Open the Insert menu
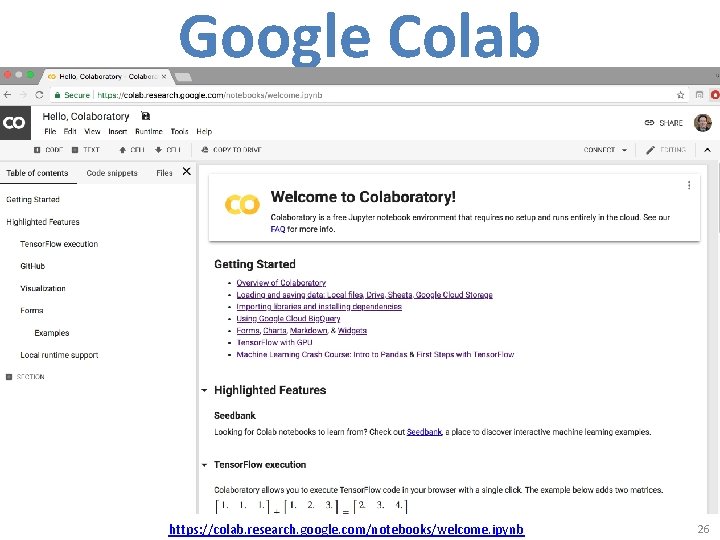This screenshot has width=720, height=540. click(x=118, y=131)
